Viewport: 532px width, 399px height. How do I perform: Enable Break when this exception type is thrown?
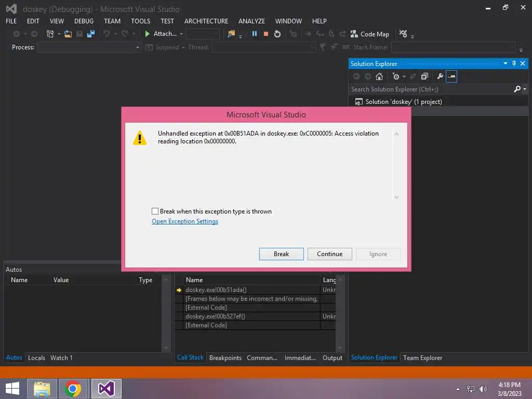pyautogui.click(x=155, y=211)
